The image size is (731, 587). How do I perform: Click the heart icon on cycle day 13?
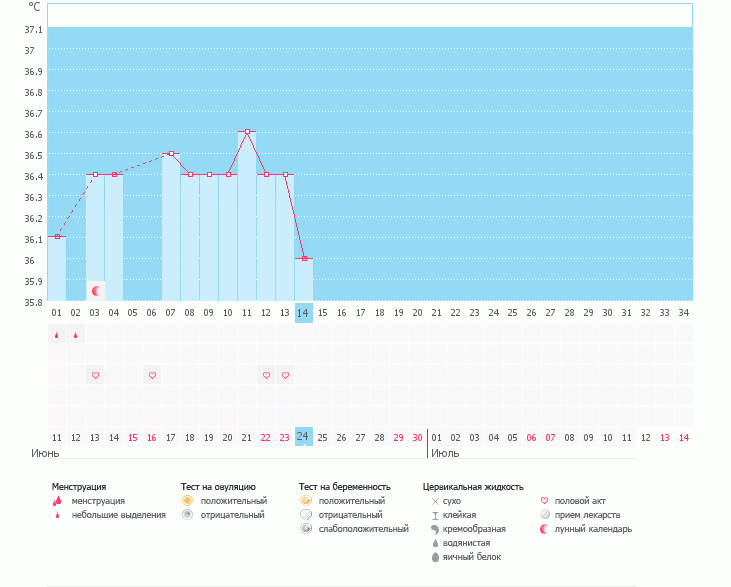tap(285, 375)
